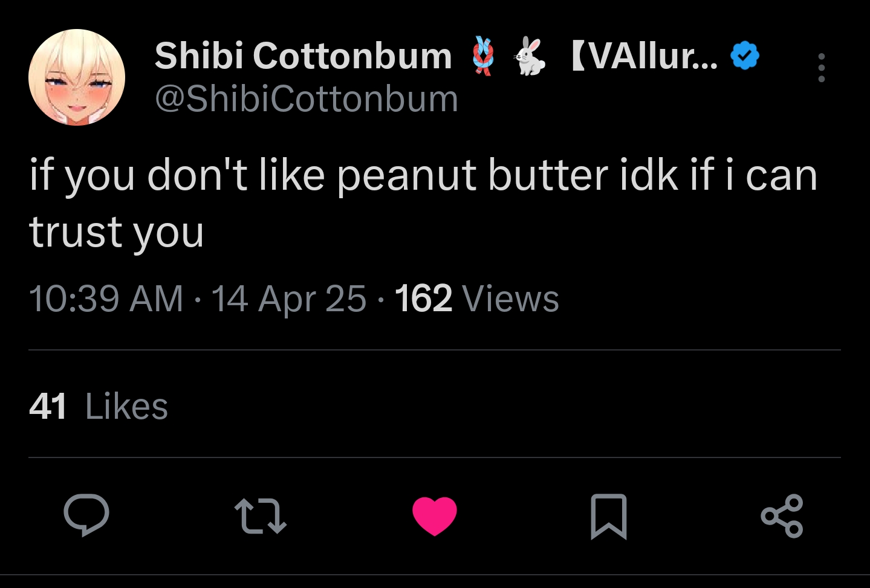This screenshot has width=870, height=588.
Task: Click the display name Shibi Cottonbum
Action: (x=303, y=56)
